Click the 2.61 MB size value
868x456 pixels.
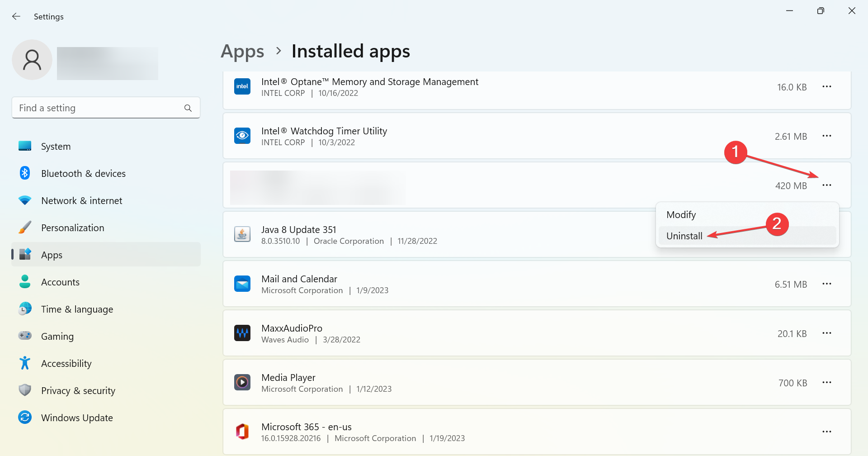coord(791,137)
